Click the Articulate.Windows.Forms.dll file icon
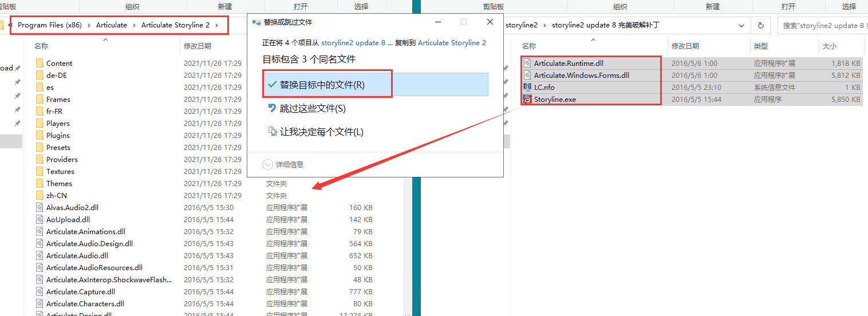Screen dimensions: 868x316 [527, 75]
